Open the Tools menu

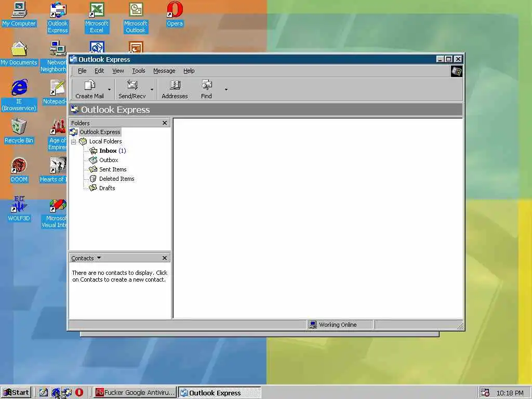[138, 71]
